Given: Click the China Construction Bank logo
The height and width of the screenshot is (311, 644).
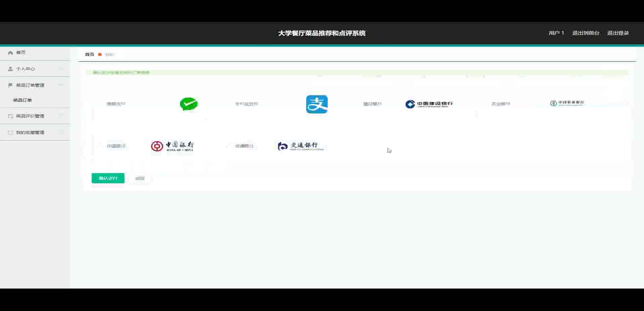Looking at the screenshot, I should (429, 104).
